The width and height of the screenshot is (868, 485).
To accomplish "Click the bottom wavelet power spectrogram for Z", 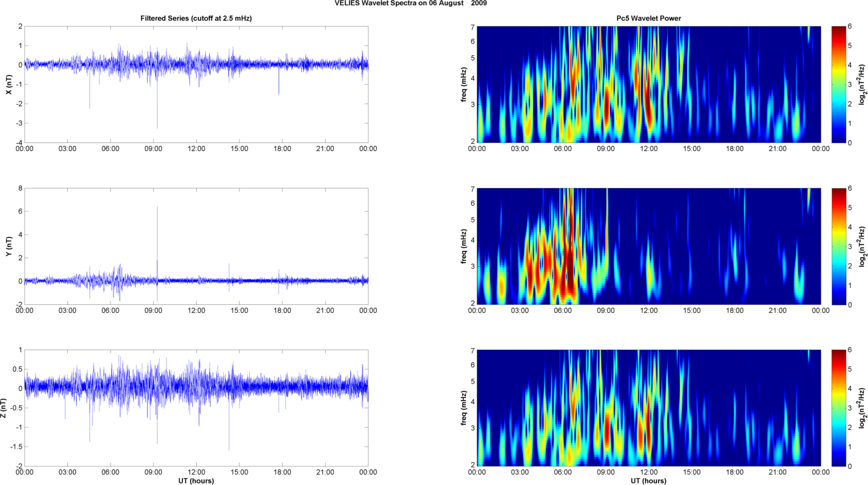I will click(x=648, y=408).
